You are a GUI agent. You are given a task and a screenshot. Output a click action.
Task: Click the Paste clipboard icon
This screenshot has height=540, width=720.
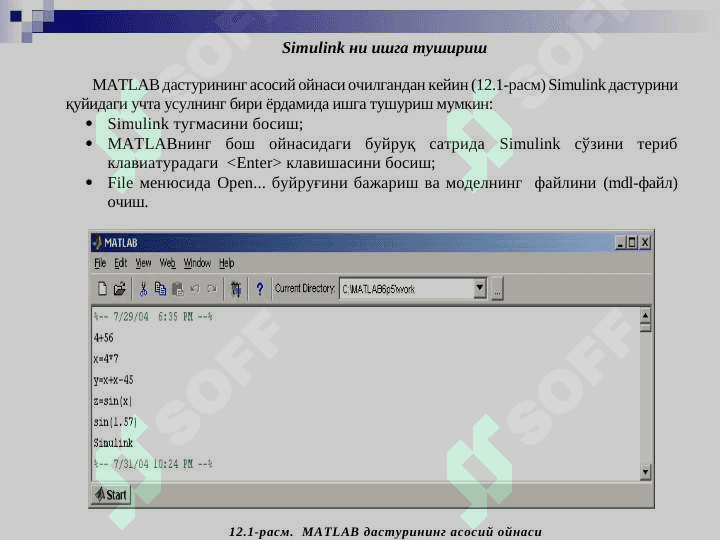tap(177, 289)
